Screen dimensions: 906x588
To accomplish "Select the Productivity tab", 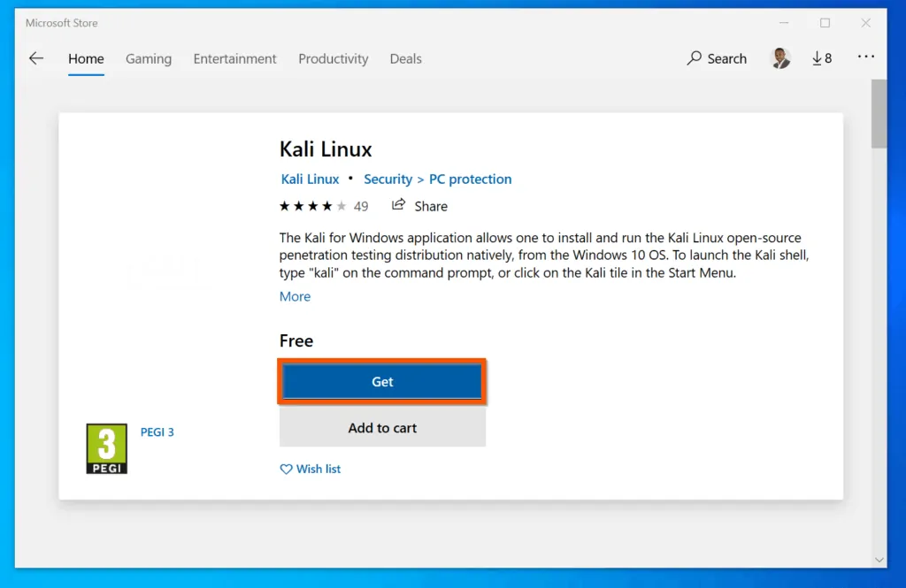I will click(x=333, y=58).
